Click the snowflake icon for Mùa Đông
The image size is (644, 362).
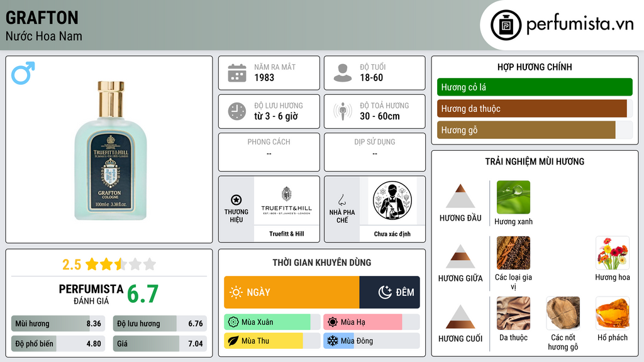pyautogui.click(x=332, y=341)
